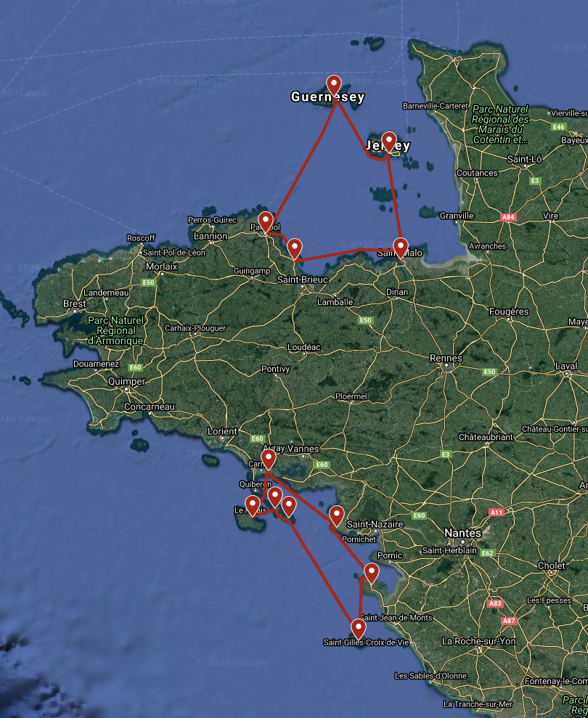Select the Parc Naturel Régional d'Armorique label
Viewport: 588px width, 718px height.
pyautogui.click(x=115, y=330)
